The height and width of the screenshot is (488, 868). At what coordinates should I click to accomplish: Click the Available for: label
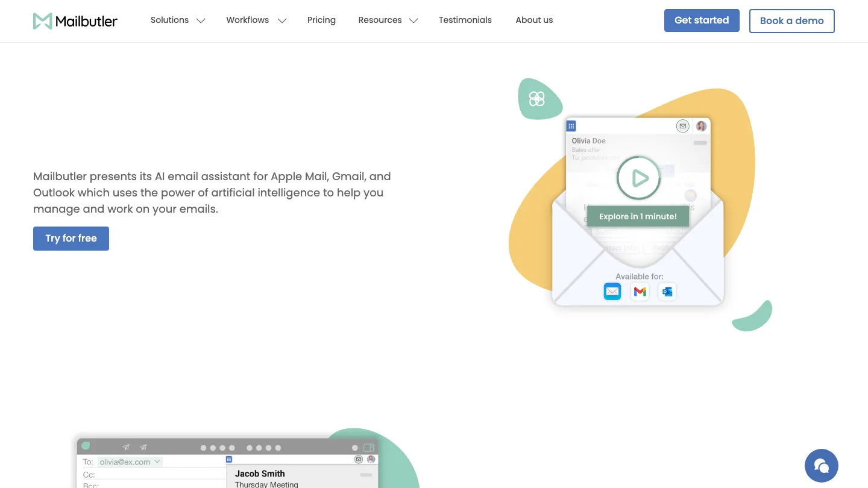tap(640, 277)
